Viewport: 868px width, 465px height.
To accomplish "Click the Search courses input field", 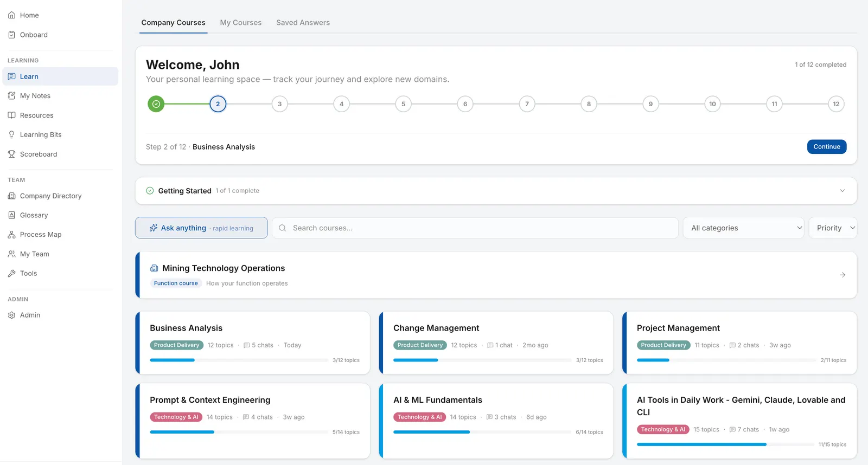I will pyautogui.click(x=475, y=228).
